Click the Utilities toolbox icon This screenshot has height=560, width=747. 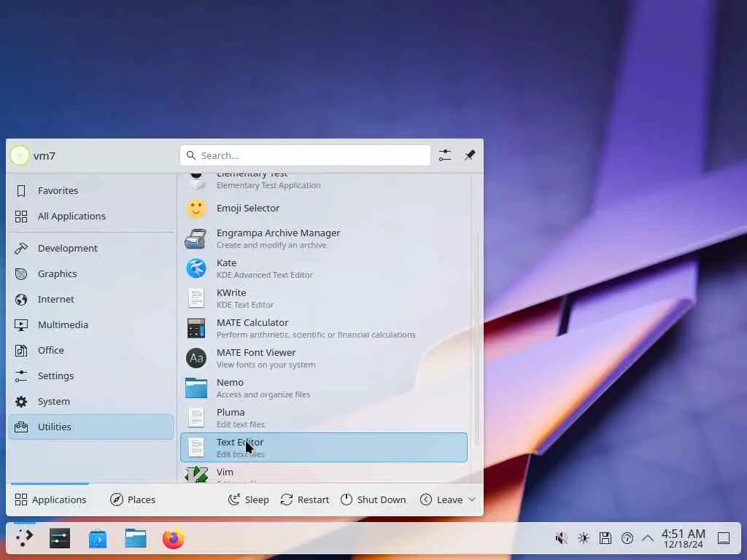coord(21,427)
